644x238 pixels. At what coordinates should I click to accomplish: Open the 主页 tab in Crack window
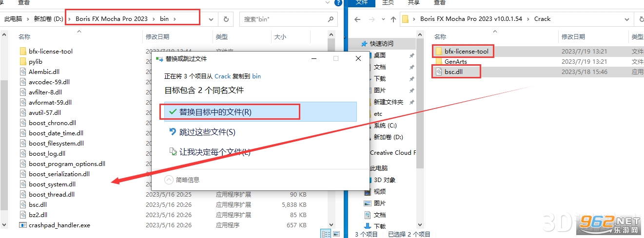point(388,2)
